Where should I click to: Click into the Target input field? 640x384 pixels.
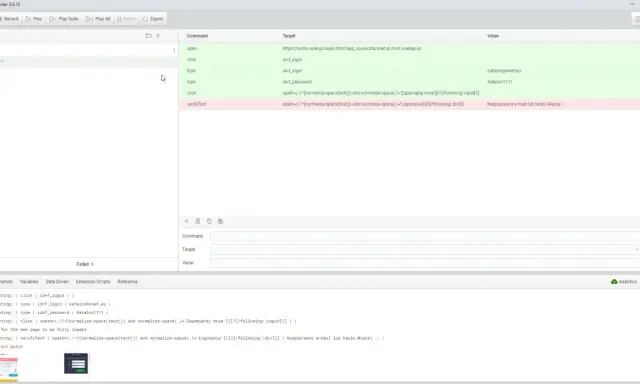422,249
